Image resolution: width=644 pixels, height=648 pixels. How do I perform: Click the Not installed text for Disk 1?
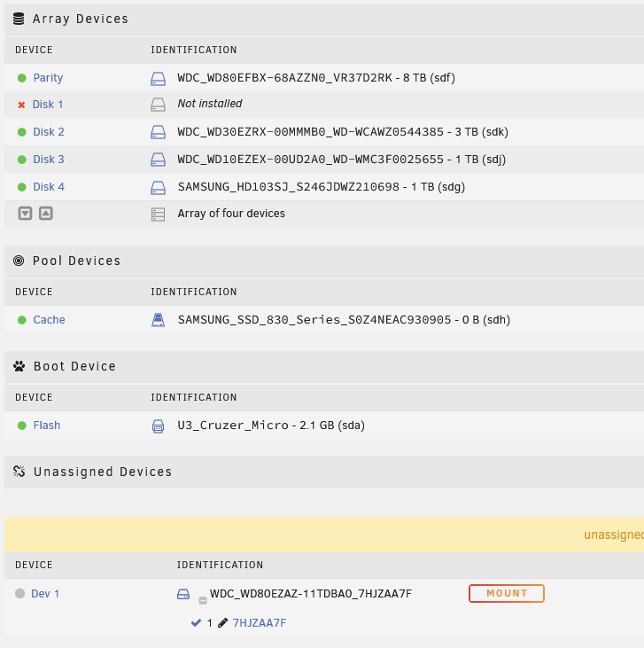210,104
